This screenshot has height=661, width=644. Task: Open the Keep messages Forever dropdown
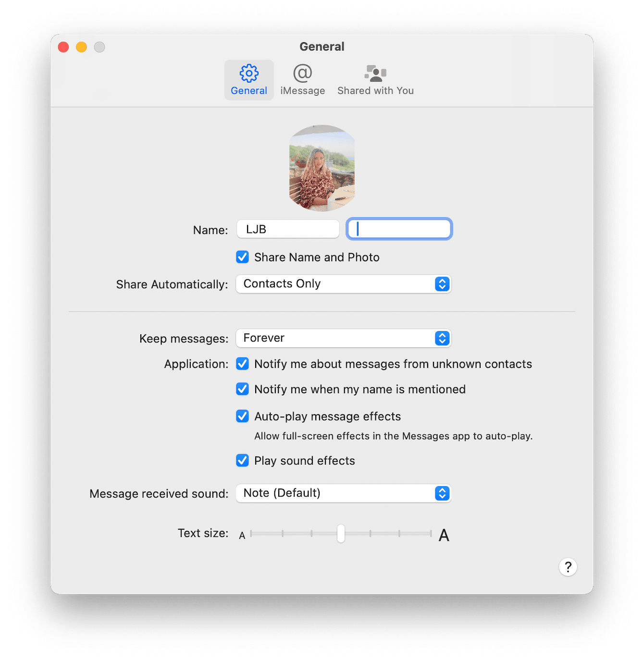click(343, 338)
